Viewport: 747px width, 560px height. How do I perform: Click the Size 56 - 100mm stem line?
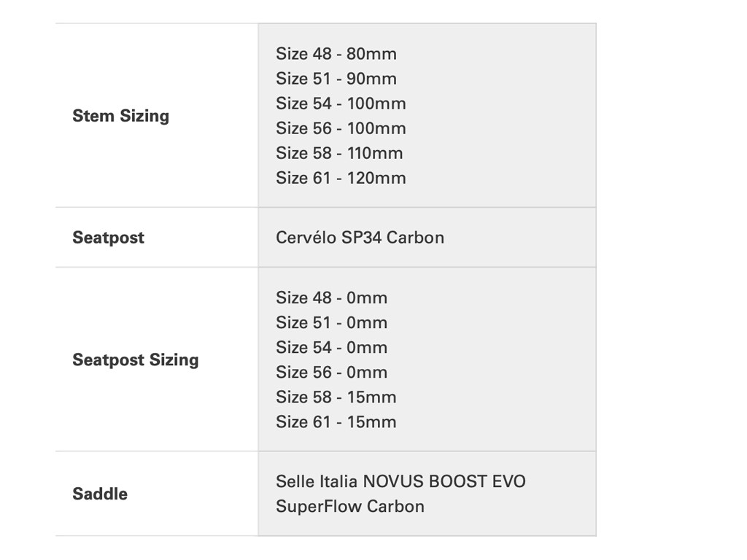(341, 128)
